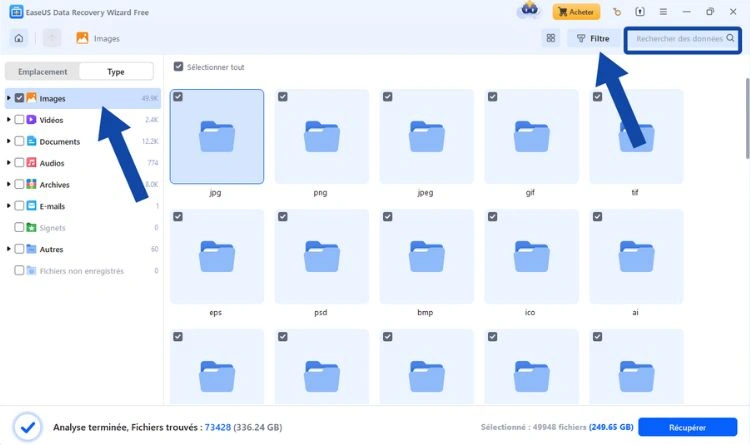Click the vertical scrollbar thumb
750x445 pixels.
[x=747, y=118]
